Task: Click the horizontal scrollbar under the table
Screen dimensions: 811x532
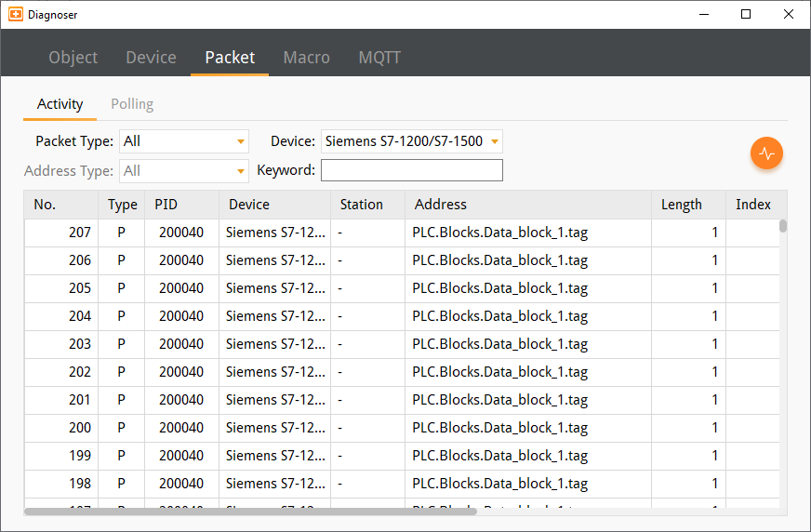Action: (251, 511)
